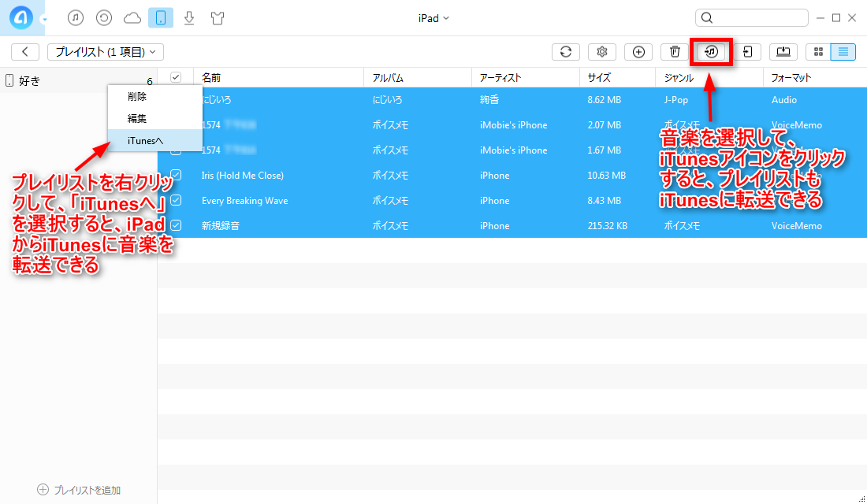Sort by the アルバム column header
The image size is (867, 504).
click(388, 78)
